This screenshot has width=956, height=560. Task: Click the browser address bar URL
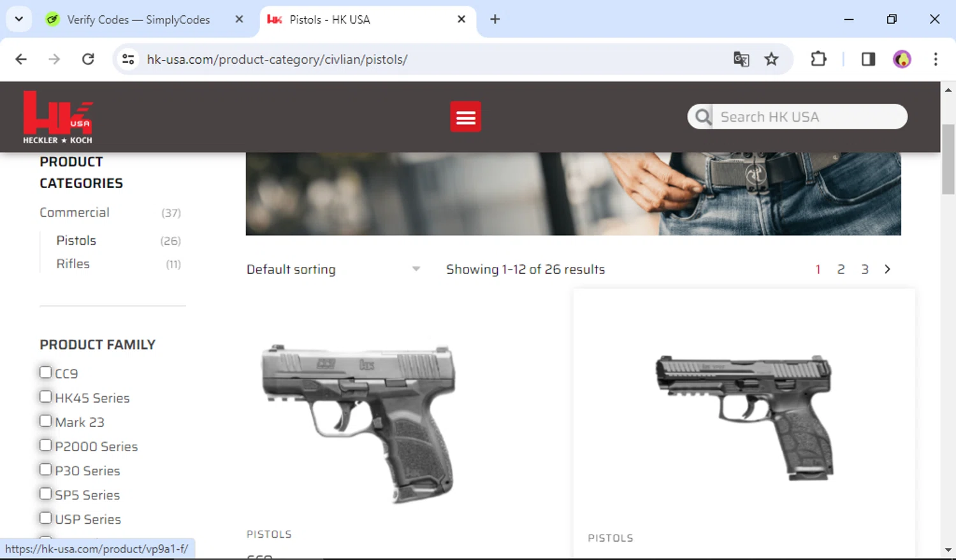coord(277,59)
